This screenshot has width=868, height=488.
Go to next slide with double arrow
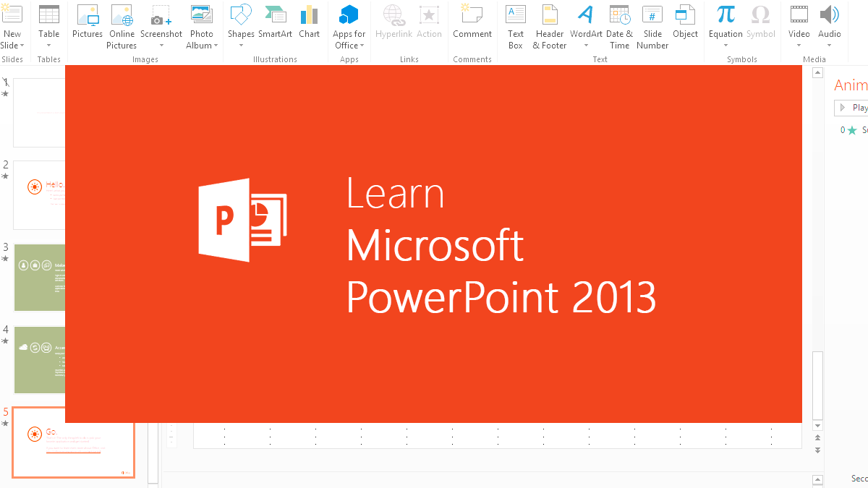pos(817,450)
